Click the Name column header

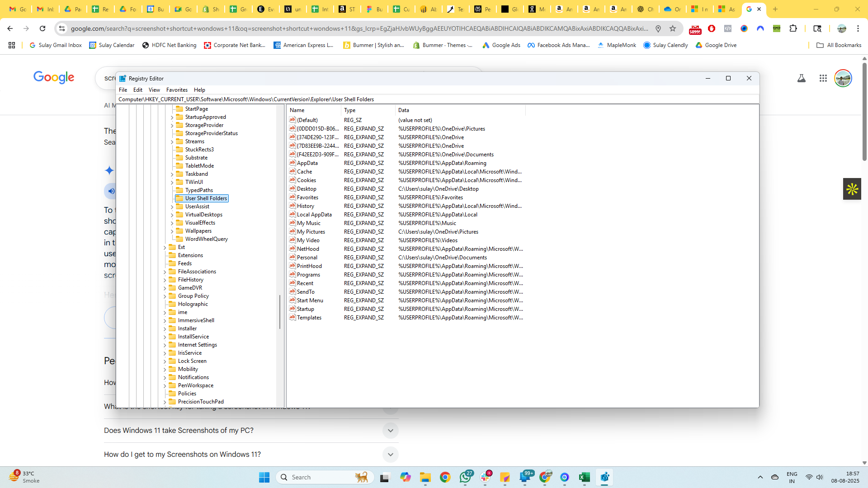314,110
